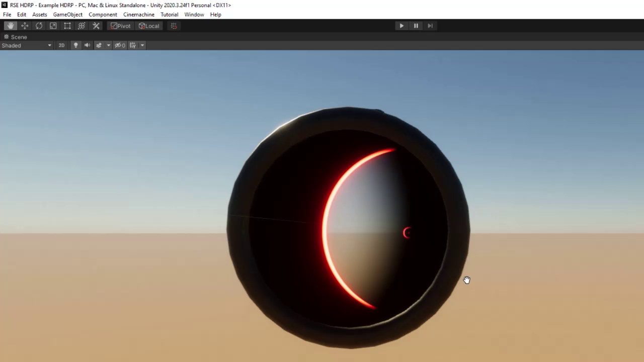644x362 pixels.
Task: Open the Component menu
Action: pyautogui.click(x=103, y=15)
